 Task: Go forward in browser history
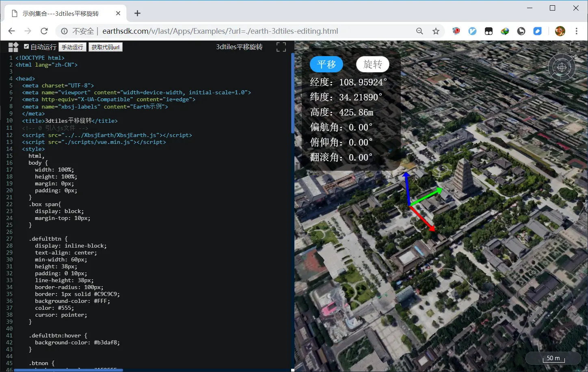28,31
